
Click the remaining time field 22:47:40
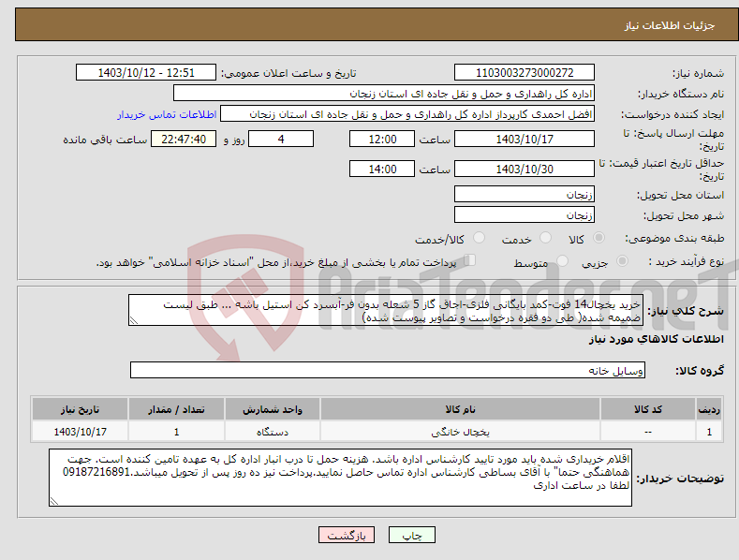(x=184, y=139)
